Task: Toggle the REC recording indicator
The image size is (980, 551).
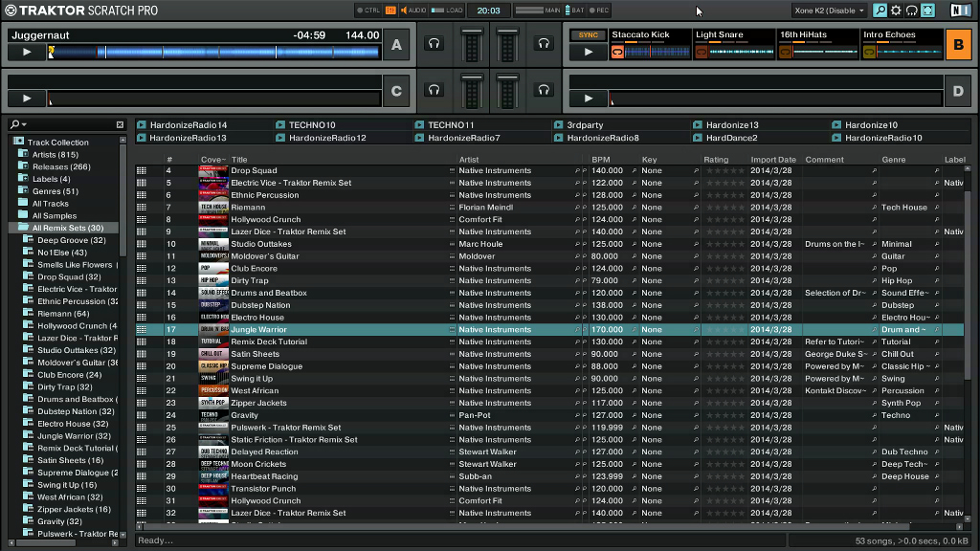Action: 599,10
